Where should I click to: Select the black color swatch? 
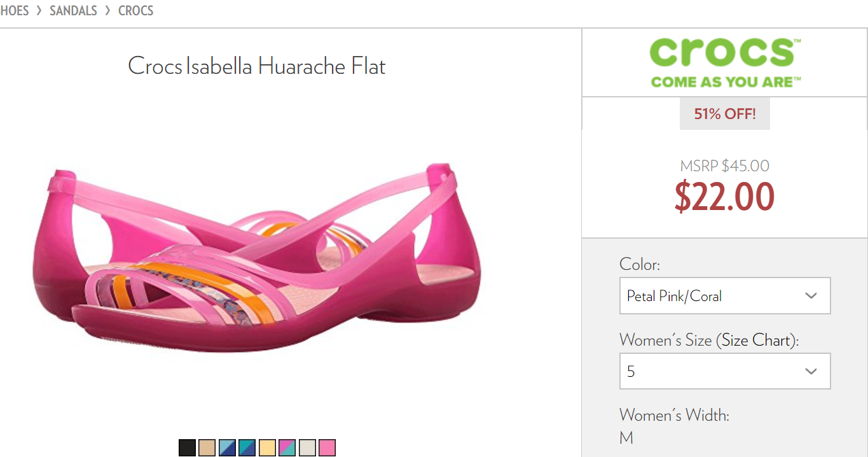coord(187,448)
